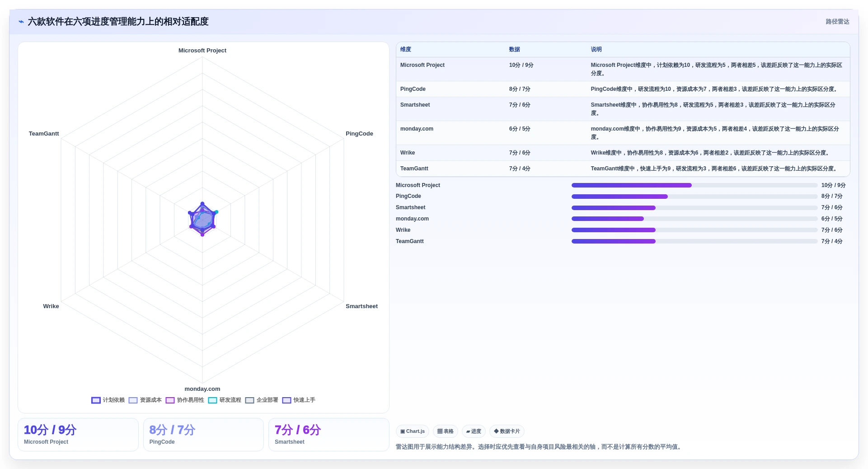Click the 数据卡片 chip
This screenshot has width=868, height=469.
507,431
